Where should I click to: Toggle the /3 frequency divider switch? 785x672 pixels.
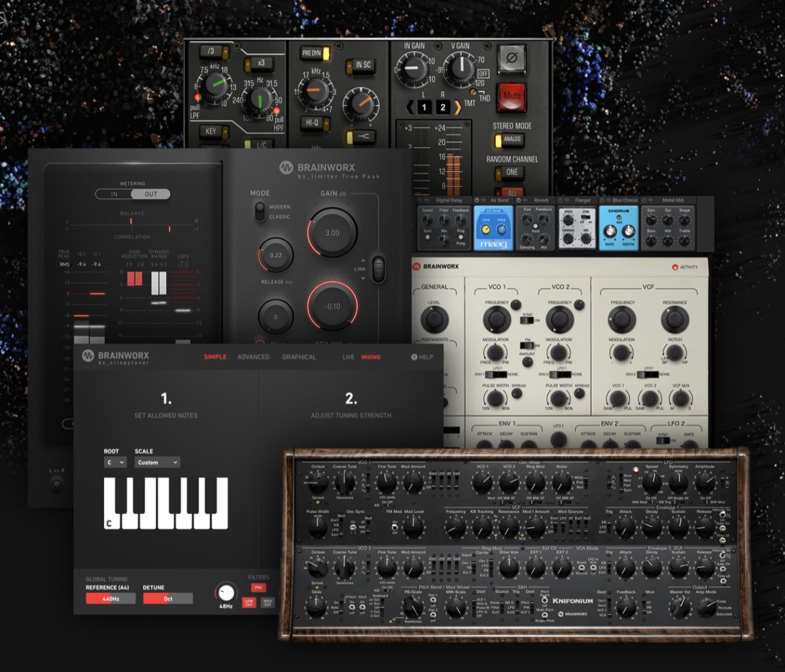click(215, 52)
